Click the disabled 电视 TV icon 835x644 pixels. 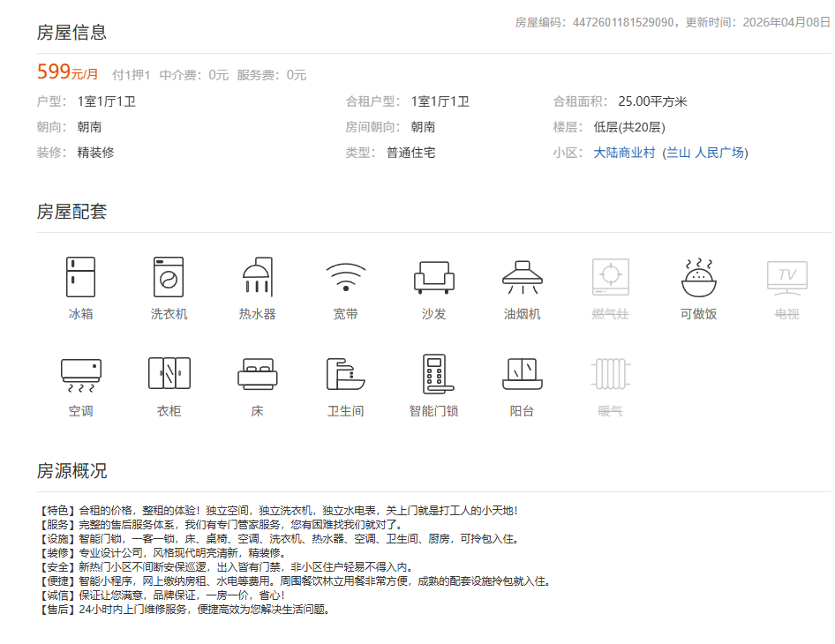pyautogui.click(x=785, y=278)
